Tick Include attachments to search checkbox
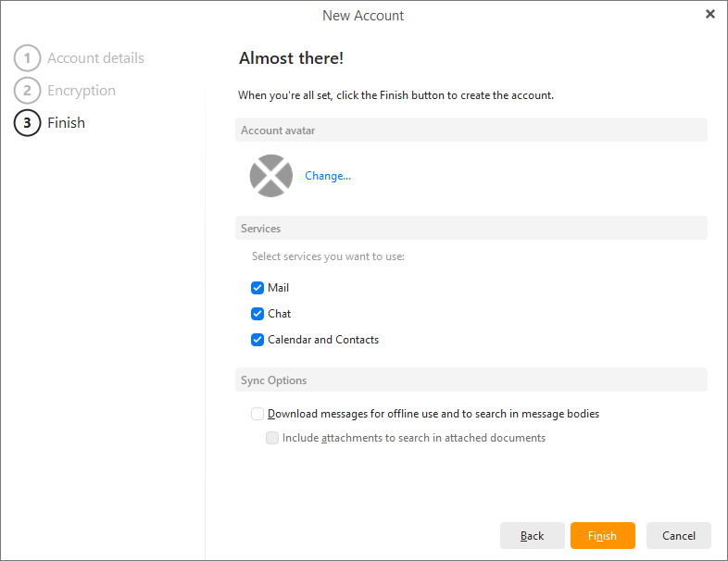This screenshot has width=728, height=561. coord(272,438)
